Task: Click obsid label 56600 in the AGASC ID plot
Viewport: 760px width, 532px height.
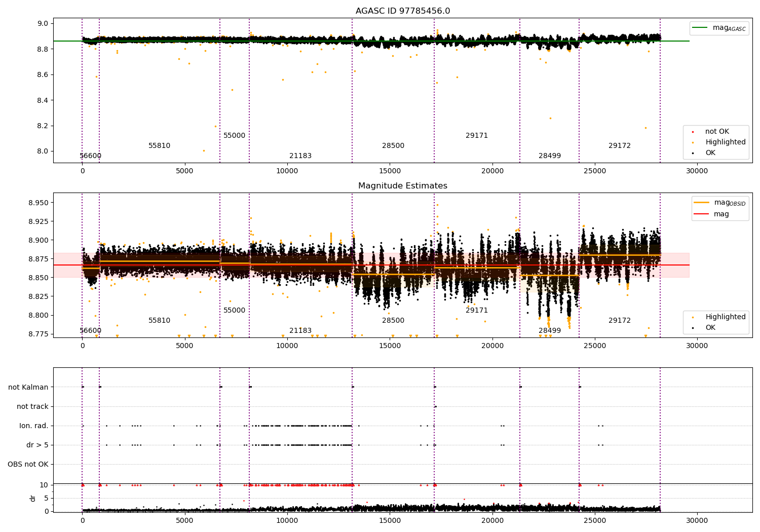Action: coord(91,156)
